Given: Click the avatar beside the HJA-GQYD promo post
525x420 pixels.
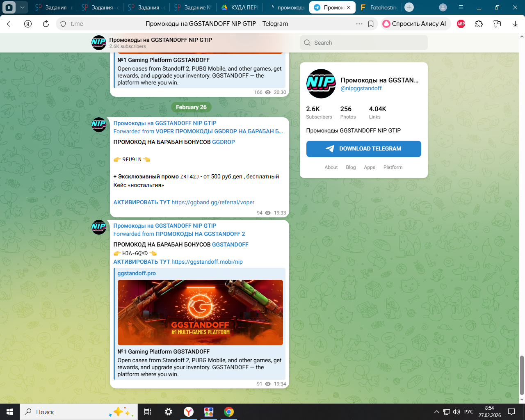Looking at the screenshot, I should [99, 227].
